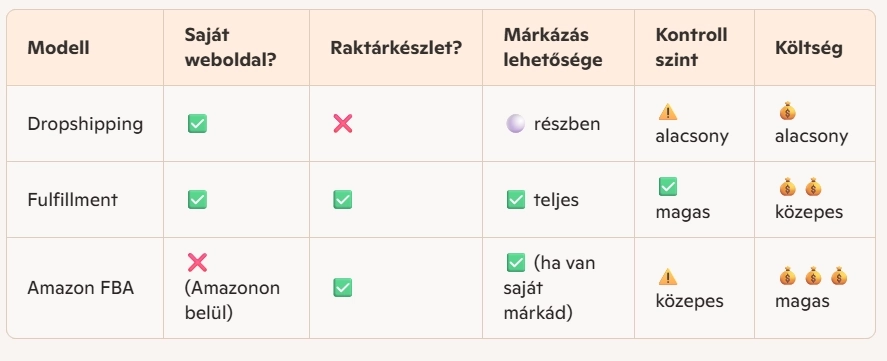The height and width of the screenshot is (361, 887).
Task: Select the Dropshipping row label
Action: coord(85,124)
